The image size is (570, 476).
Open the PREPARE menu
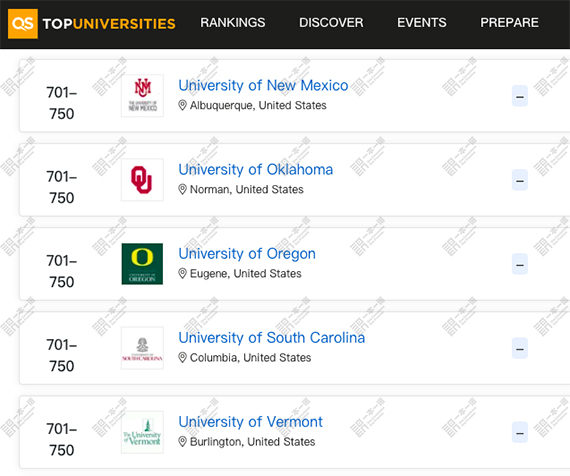tap(509, 23)
